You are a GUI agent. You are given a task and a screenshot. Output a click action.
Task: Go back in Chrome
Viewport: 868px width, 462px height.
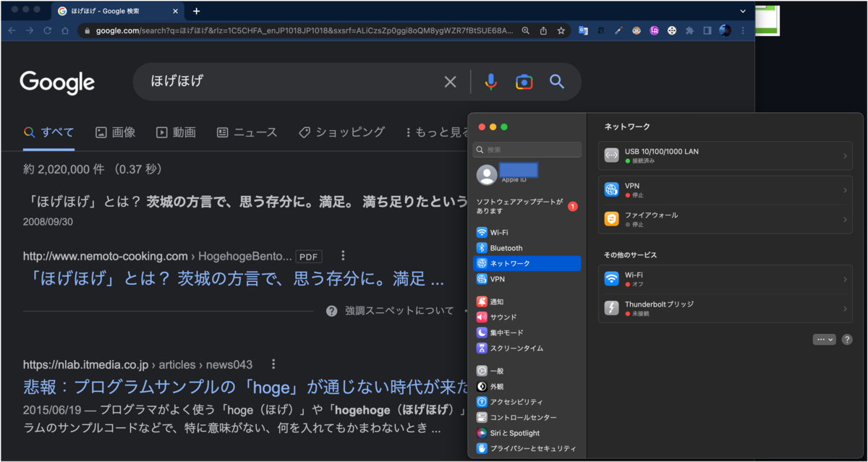pyautogui.click(x=12, y=30)
